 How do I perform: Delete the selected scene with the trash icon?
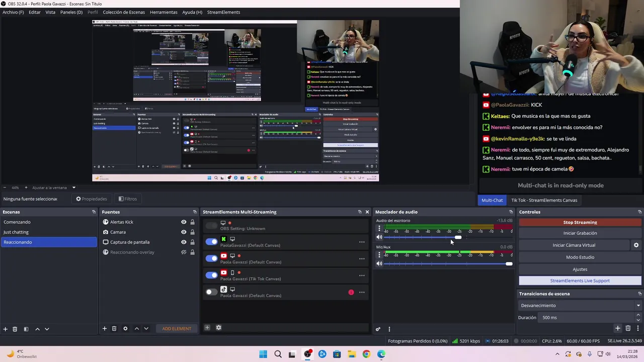click(x=15, y=329)
